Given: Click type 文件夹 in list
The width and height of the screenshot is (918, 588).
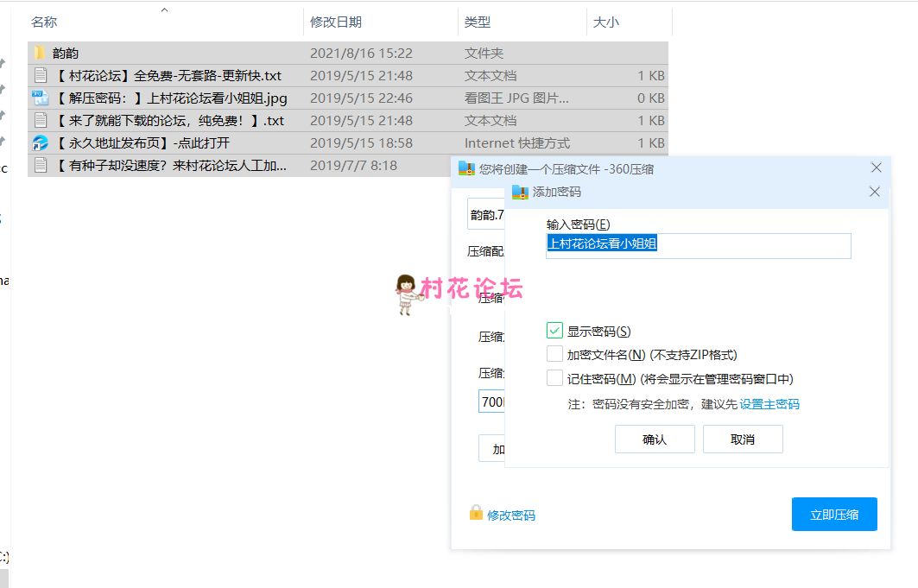Looking at the screenshot, I should point(484,54).
